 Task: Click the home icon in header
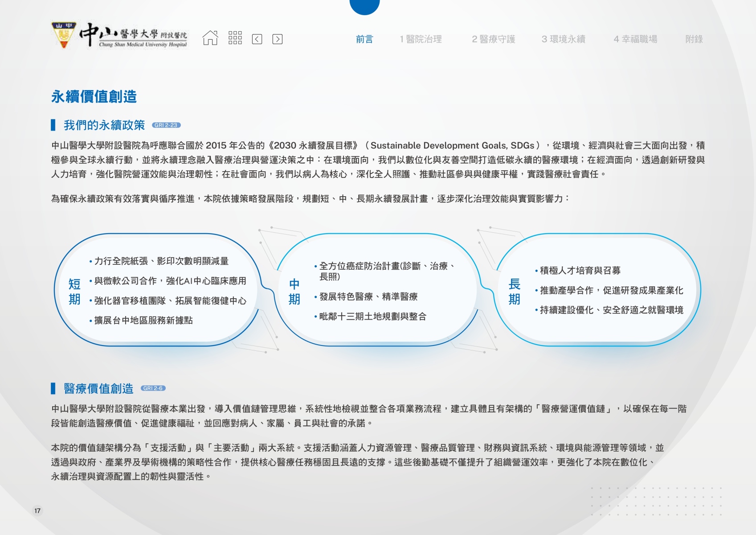[210, 38]
